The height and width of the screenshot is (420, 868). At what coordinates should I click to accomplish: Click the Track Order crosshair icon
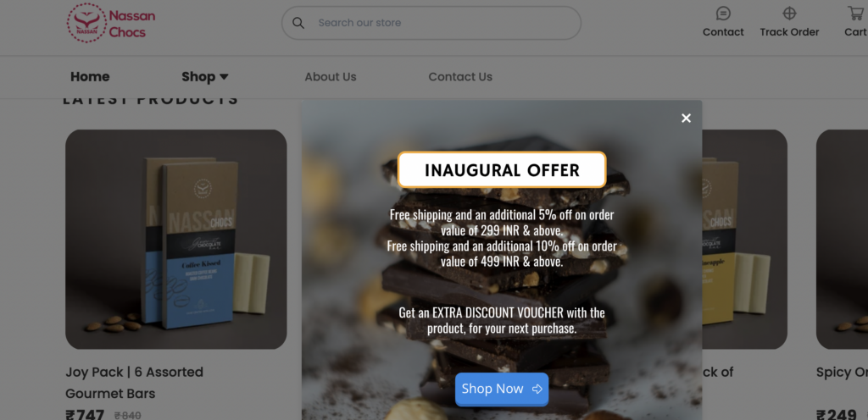coord(789,14)
